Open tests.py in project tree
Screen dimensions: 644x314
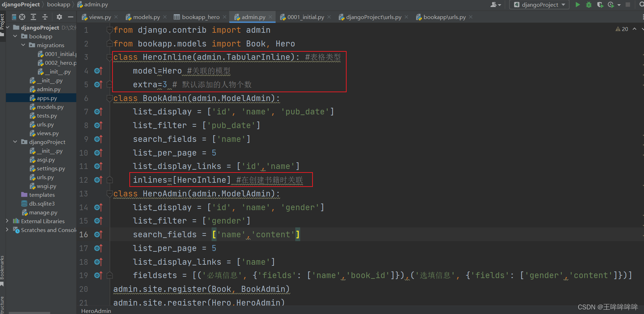43,116
